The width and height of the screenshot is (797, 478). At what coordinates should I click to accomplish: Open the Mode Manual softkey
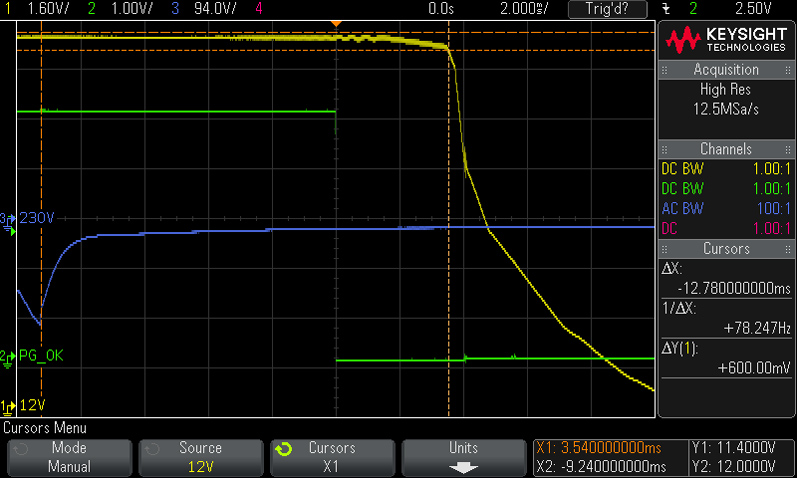click(69, 458)
